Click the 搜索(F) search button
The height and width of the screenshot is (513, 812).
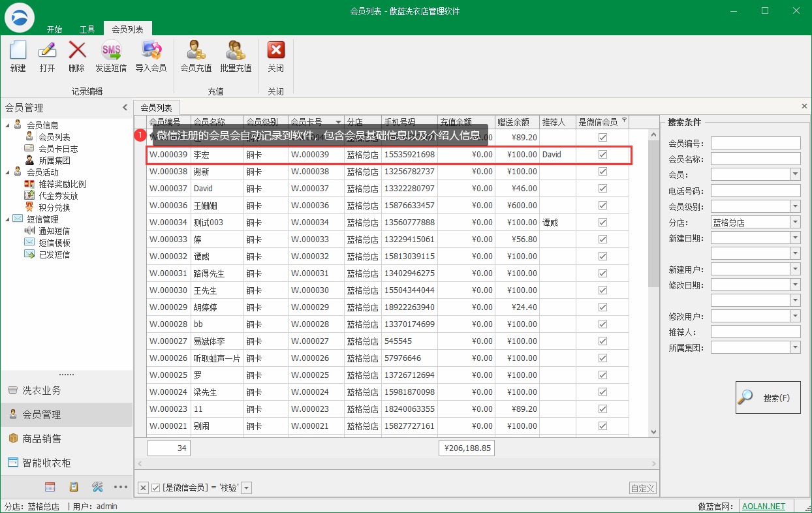768,397
